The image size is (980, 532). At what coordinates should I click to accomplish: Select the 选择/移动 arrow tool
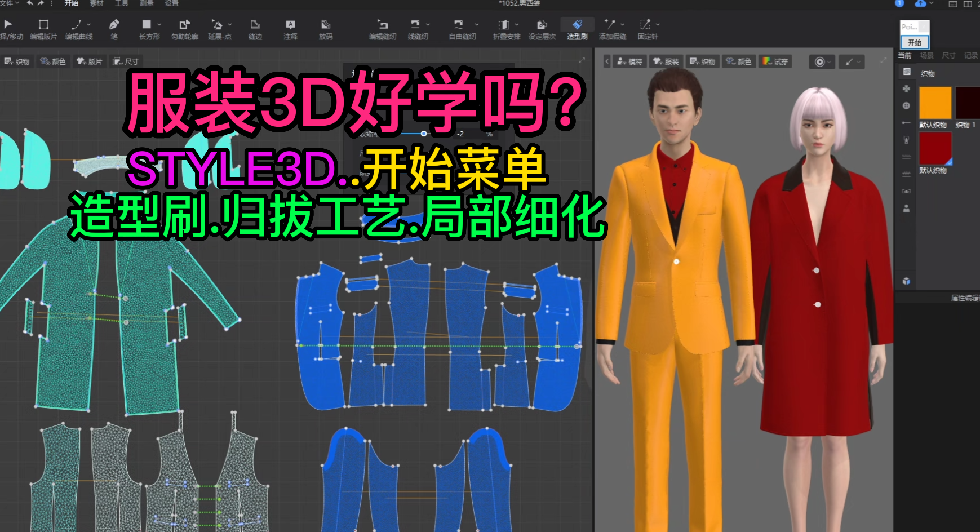click(10, 29)
